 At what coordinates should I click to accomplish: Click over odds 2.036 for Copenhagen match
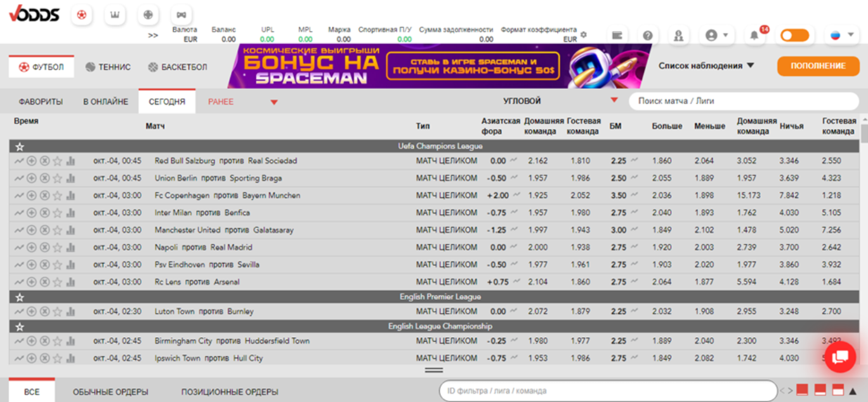point(662,196)
